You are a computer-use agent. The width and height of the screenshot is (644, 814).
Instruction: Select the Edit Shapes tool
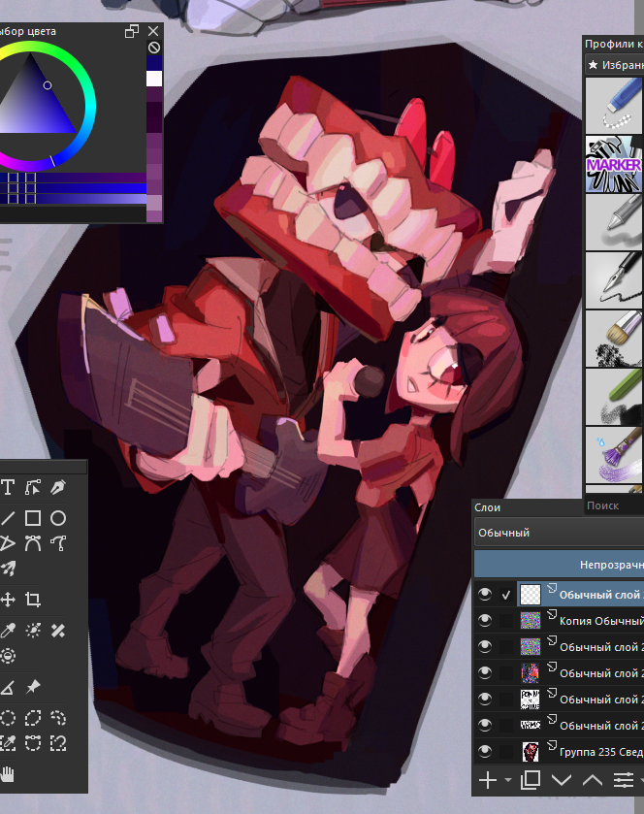(33, 488)
